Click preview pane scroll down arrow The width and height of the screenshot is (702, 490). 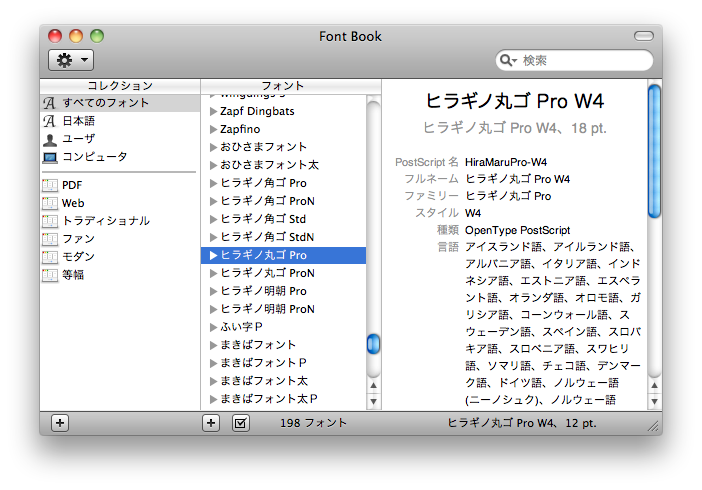[655, 401]
